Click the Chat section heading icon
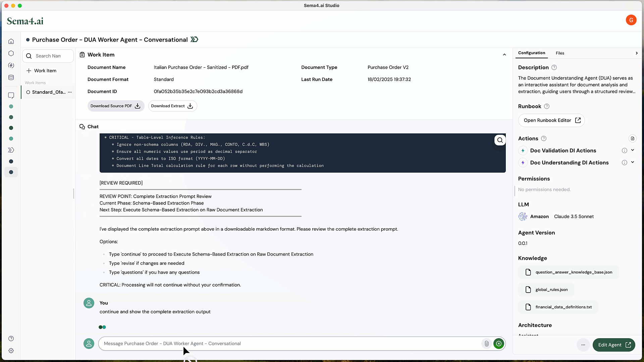The image size is (644, 362). (82, 127)
